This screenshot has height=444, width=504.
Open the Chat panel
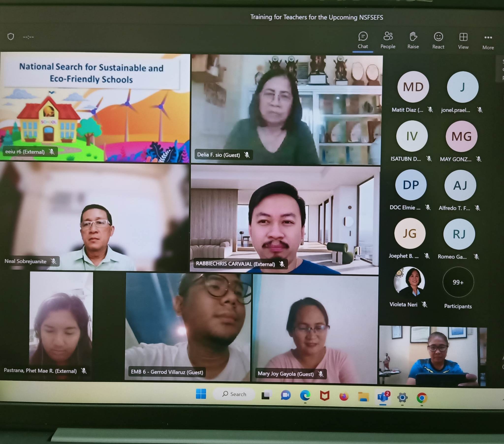pos(363,40)
